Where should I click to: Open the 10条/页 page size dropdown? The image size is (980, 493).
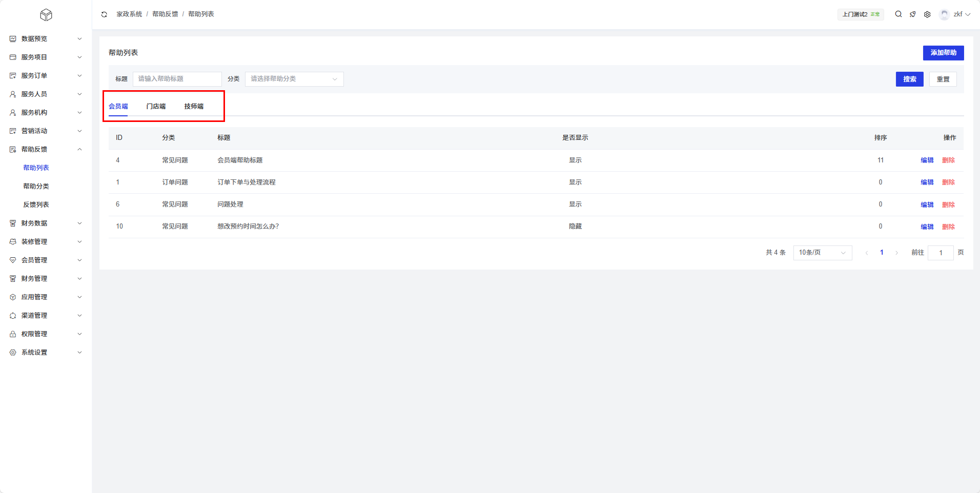tap(823, 253)
